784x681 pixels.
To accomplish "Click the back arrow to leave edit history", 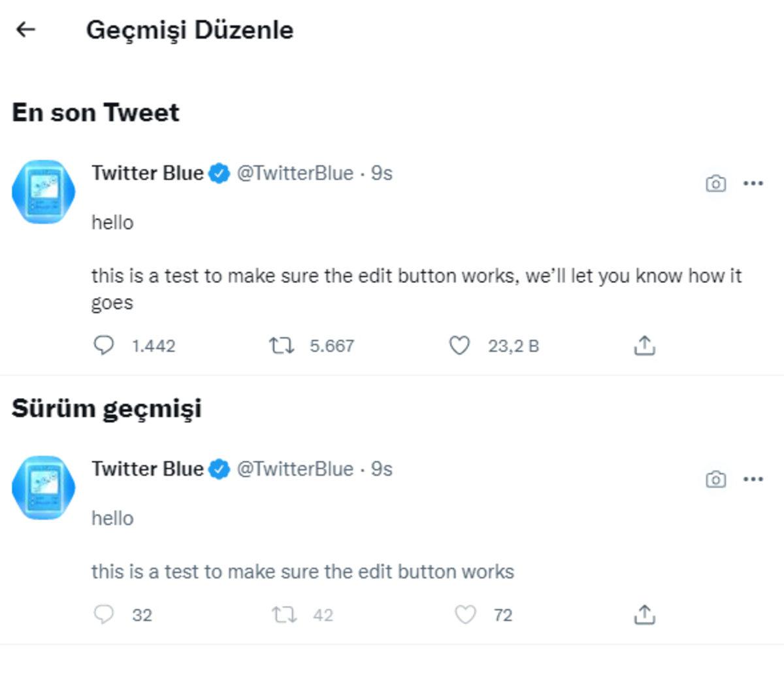I will [x=25, y=29].
